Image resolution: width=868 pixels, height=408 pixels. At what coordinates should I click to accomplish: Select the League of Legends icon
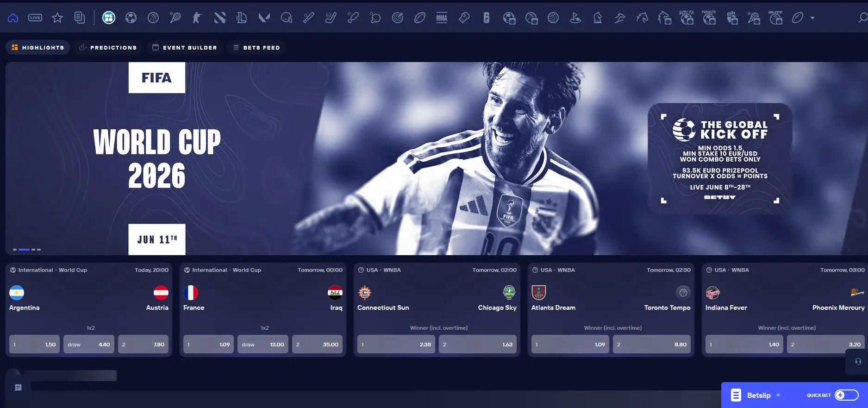pyautogui.click(x=242, y=18)
